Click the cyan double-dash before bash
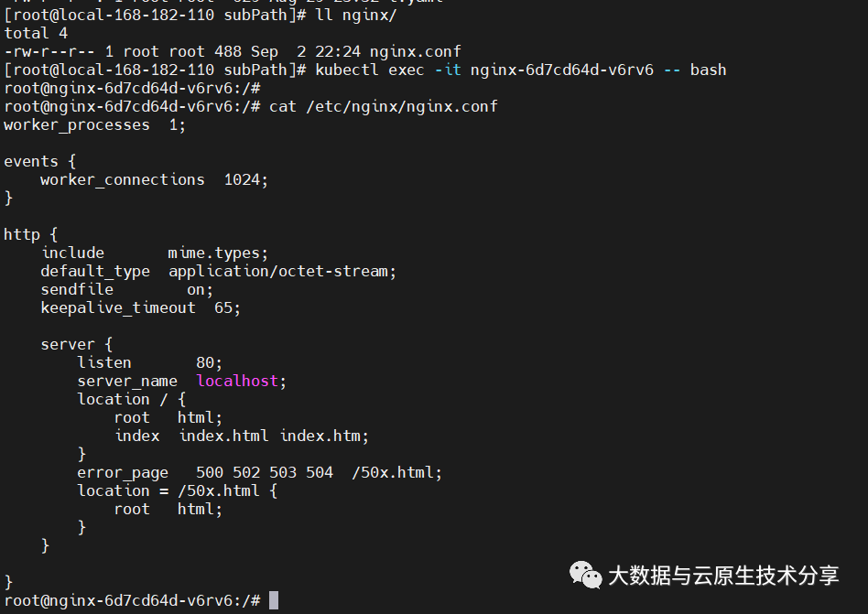The width and height of the screenshot is (868, 614). point(672,70)
